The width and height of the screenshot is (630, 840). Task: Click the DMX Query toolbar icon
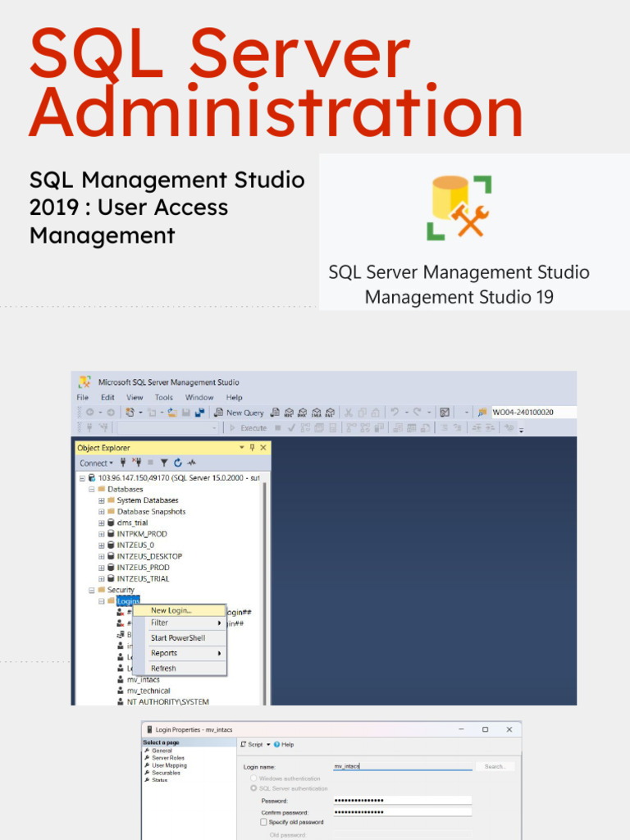[303, 413]
